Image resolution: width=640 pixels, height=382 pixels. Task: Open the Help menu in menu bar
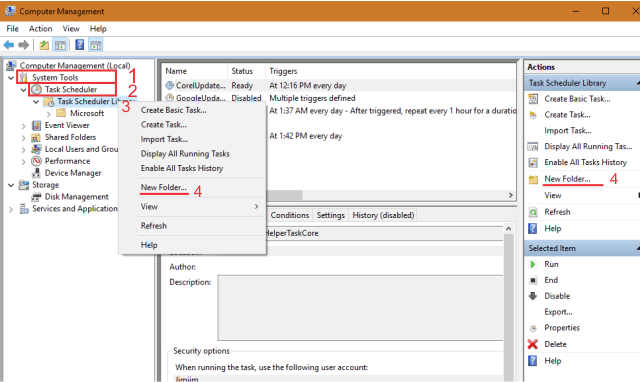pyautogui.click(x=98, y=29)
